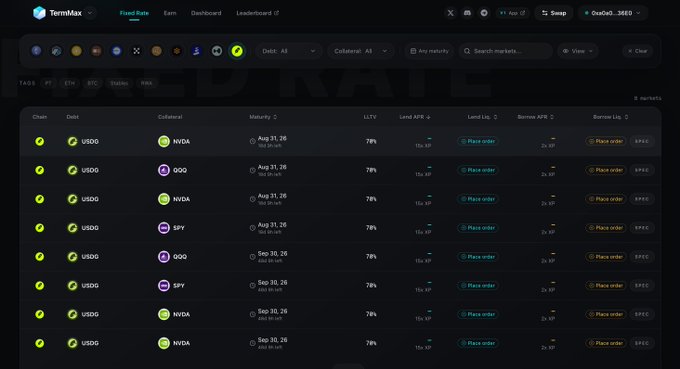Viewport: 680px width, 369px height.
Task: Place lend order for QQQ Sep 30 market
Action: coord(477,257)
